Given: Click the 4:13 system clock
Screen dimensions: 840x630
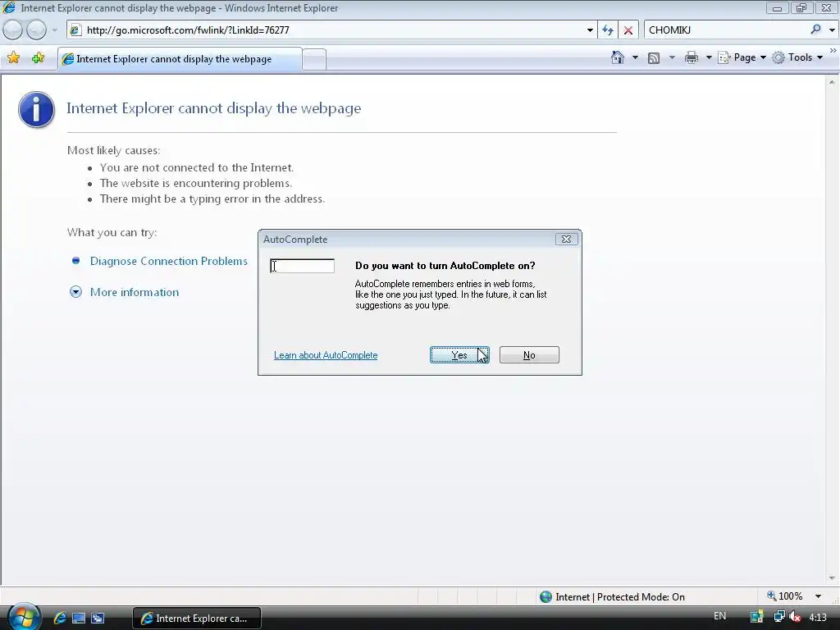Looking at the screenshot, I should [x=818, y=617].
